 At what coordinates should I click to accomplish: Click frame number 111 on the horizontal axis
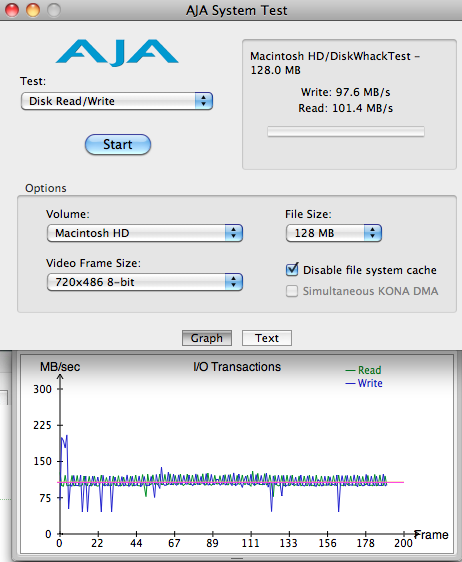[x=251, y=543]
